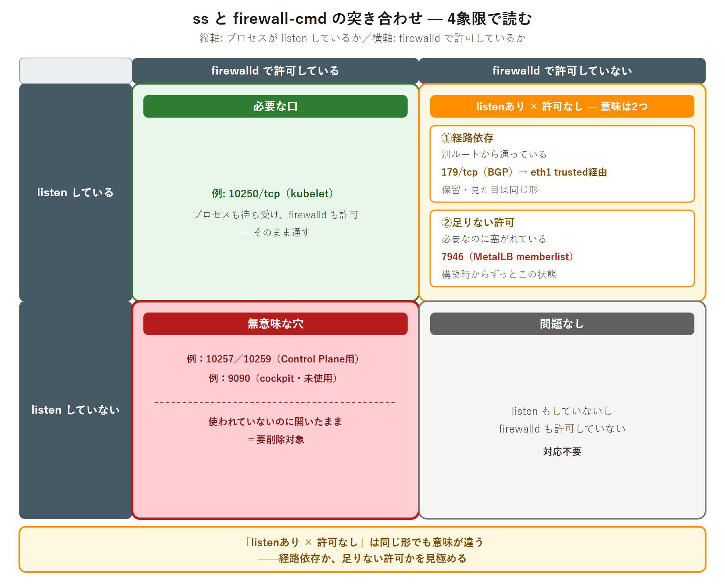Click the text '保留・見た目は同じ形'
Viewport: 725px width, 588px height.
pyautogui.click(x=490, y=190)
